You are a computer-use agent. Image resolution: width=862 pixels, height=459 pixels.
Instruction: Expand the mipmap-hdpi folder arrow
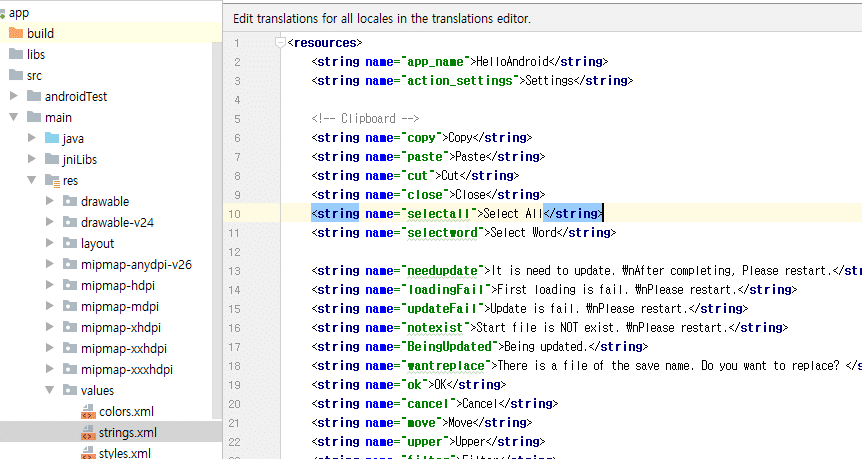[50, 285]
